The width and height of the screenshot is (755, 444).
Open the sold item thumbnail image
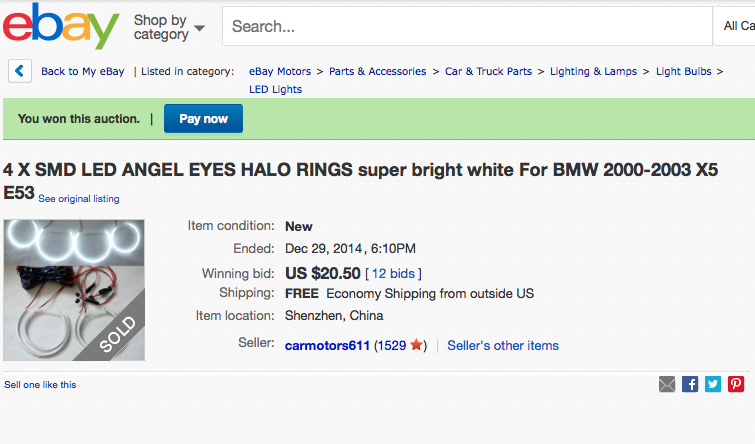pos(75,290)
